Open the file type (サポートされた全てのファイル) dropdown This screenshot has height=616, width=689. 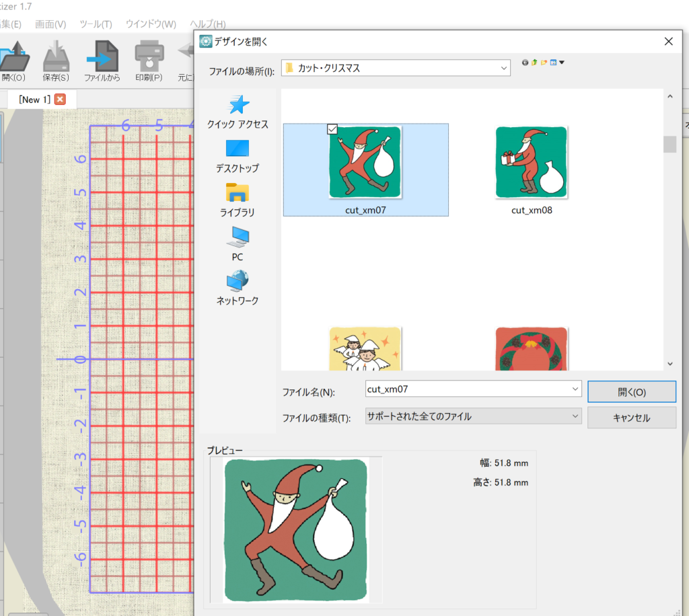(575, 416)
